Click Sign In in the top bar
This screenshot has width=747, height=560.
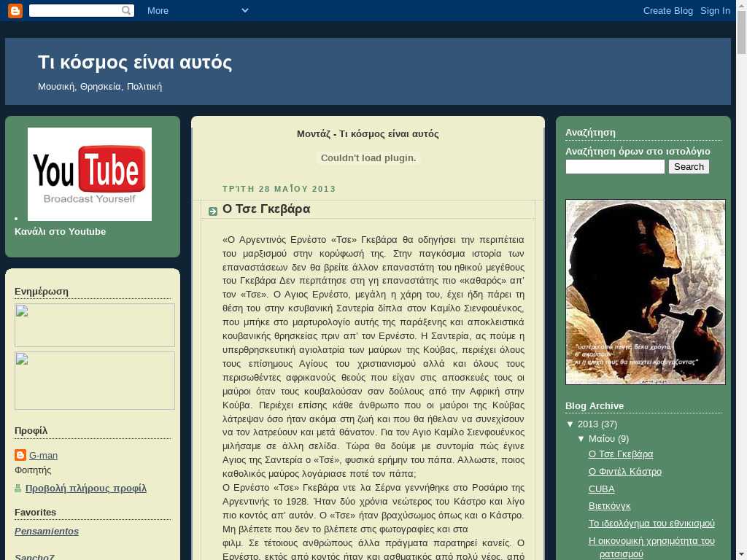click(x=715, y=10)
